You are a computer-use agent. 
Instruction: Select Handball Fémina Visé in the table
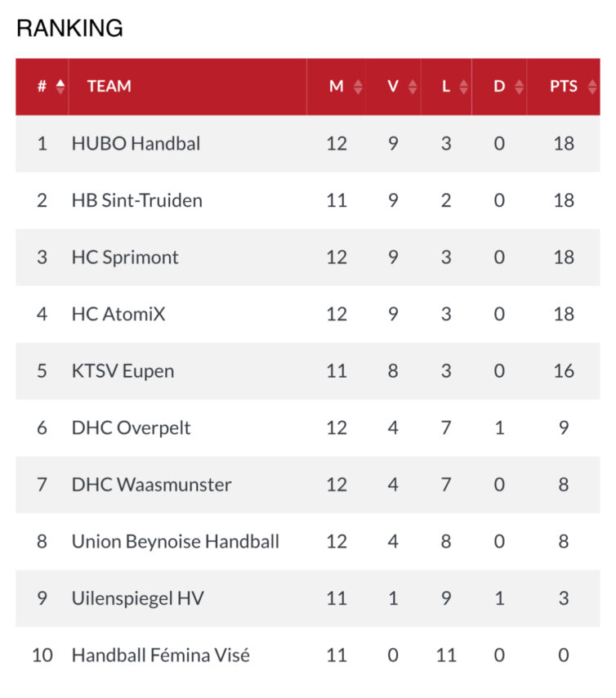(161, 655)
